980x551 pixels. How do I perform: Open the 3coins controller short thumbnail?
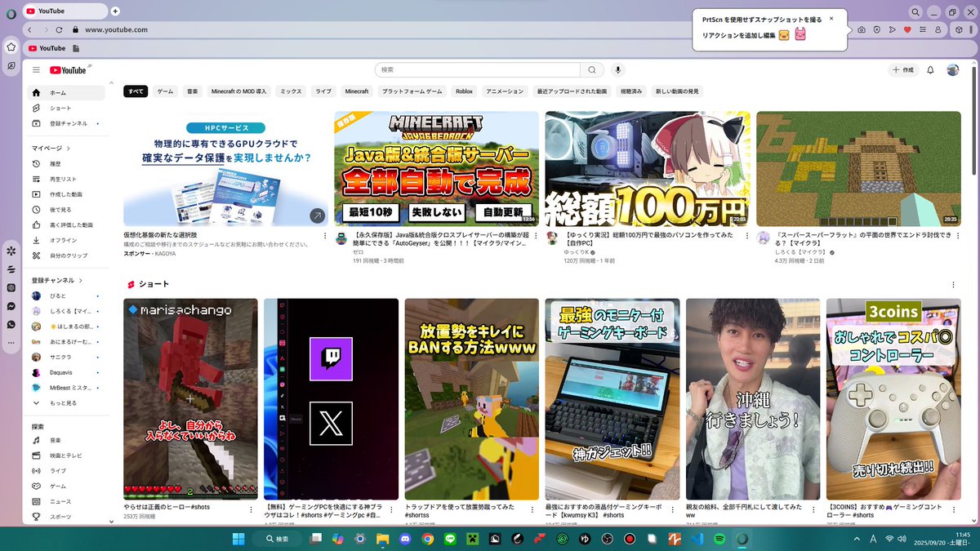893,399
